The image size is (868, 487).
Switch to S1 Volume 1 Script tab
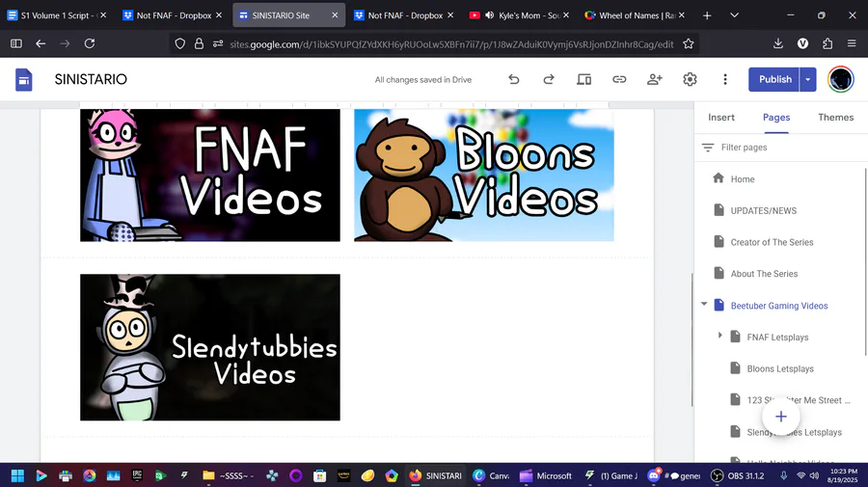click(57, 15)
